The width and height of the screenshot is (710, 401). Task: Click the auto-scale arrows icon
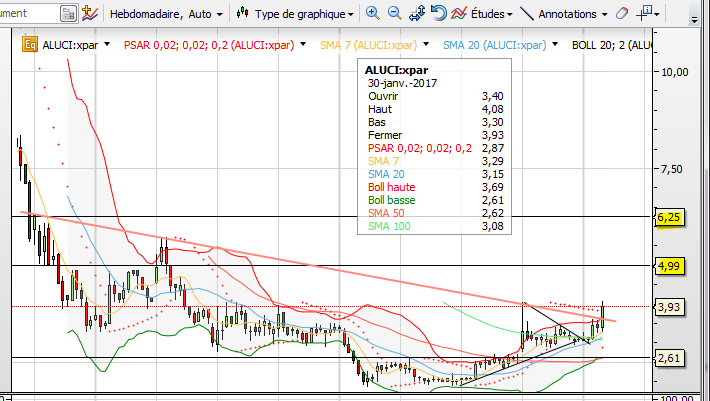[x=417, y=14]
